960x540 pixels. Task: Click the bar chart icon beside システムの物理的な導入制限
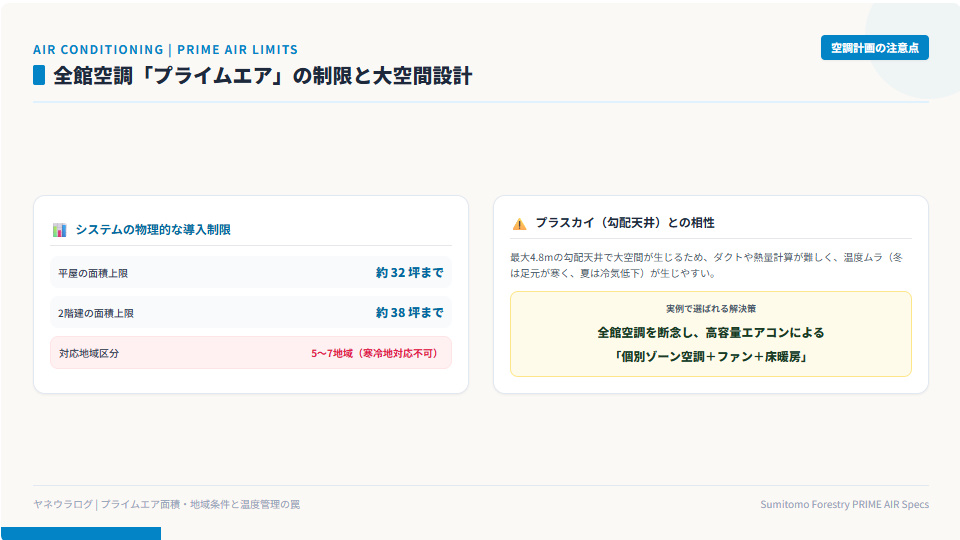tap(59, 230)
